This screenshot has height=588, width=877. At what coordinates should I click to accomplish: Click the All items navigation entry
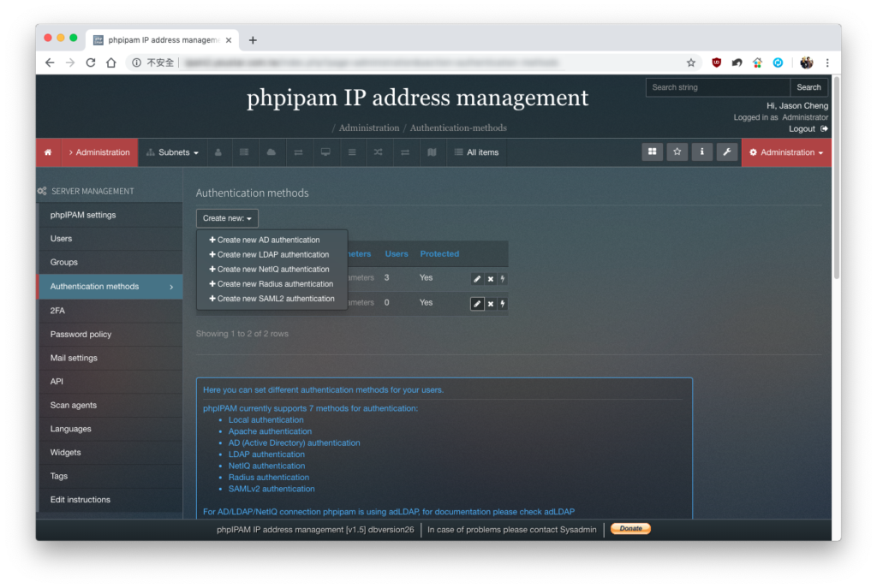coord(476,152)
